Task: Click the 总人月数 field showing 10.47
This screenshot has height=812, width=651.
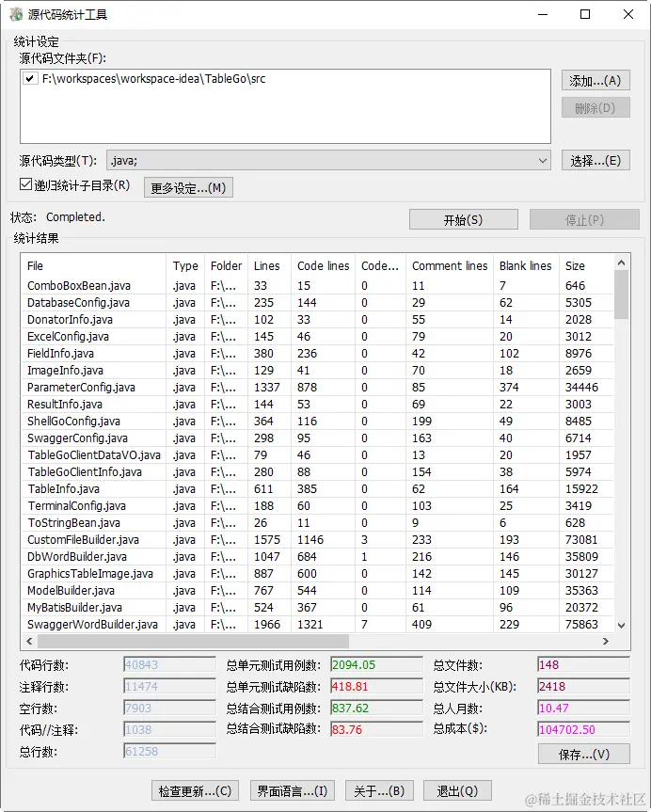Action: pyautogui.click(x=583, y=708)
